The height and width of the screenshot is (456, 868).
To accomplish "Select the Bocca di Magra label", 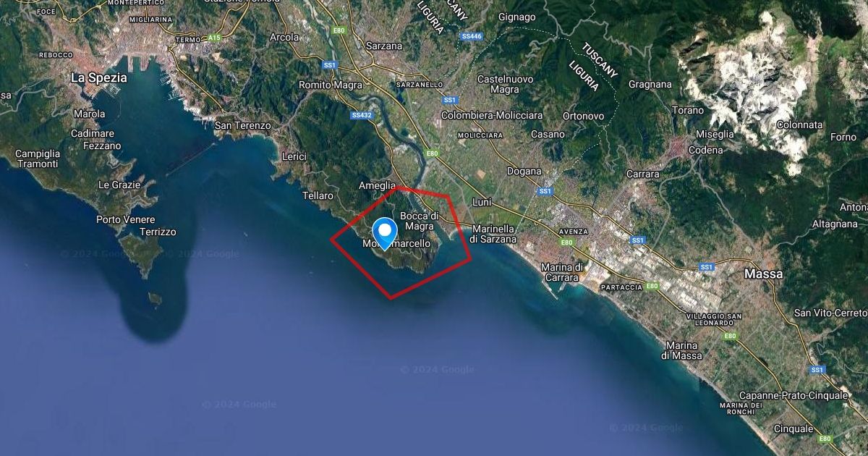I will tap(420, 221).
